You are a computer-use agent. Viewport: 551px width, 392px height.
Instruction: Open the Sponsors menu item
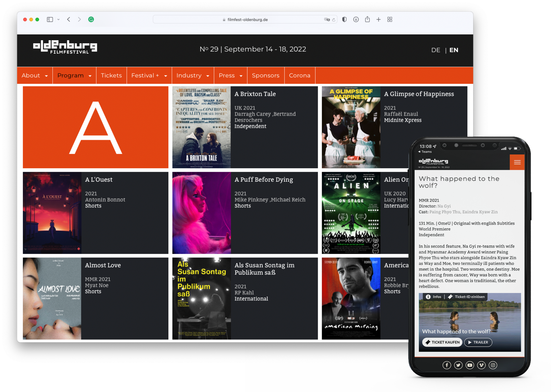click(266, 76)
